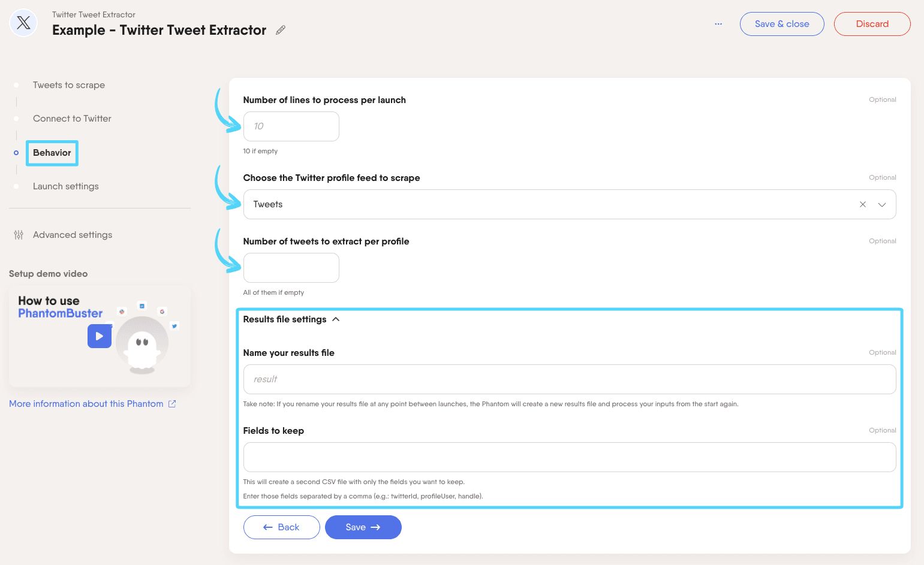924x565 pixels.
Task: Collapse the Results file settings section
Action: [336, 319]
